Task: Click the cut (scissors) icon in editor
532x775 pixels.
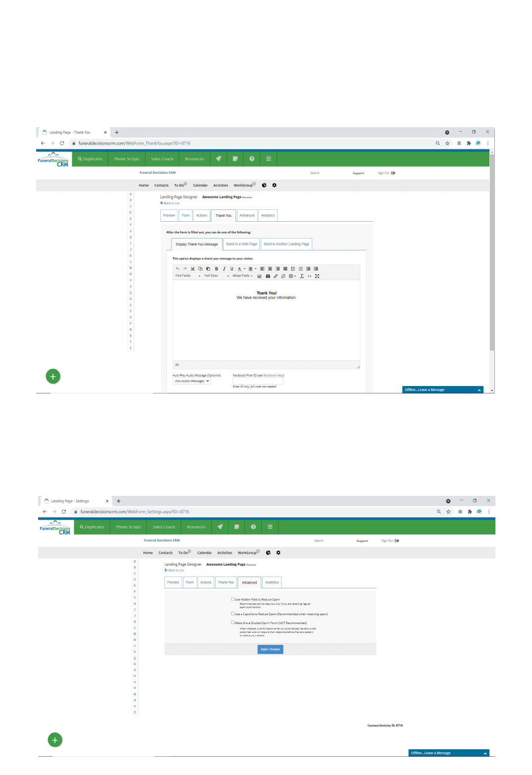Action: 193,269
